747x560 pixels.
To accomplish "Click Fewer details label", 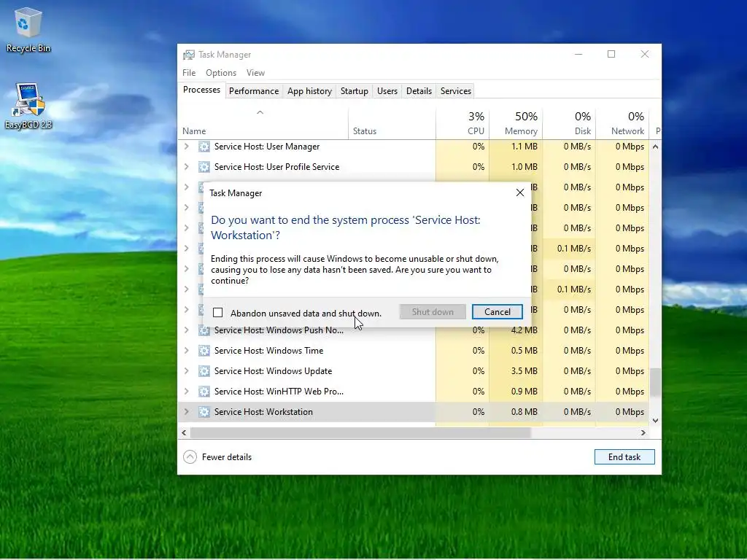I will [227, 457].
